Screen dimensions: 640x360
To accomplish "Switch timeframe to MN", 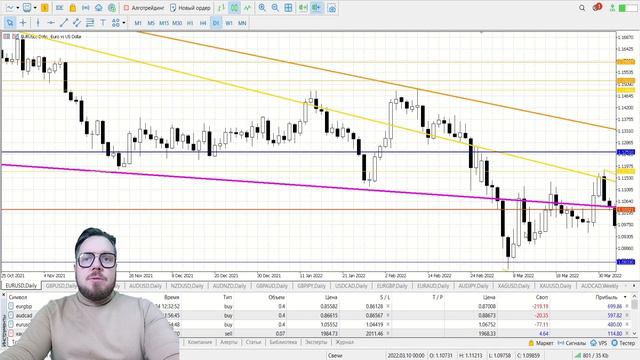I will [x=242, y=23].
